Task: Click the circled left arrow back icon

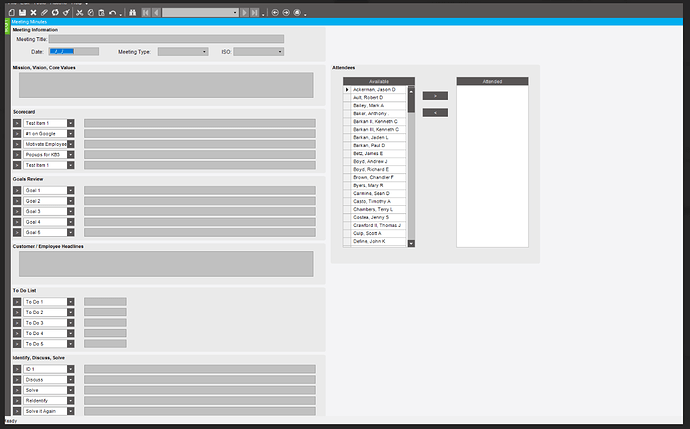Action: 275,13
